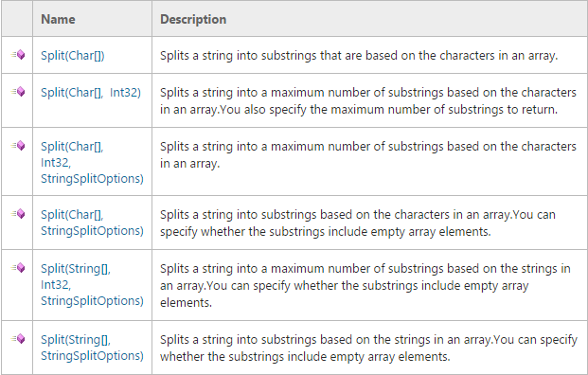Open the Split(Char[]) overload link
Image resolution: width=588 pixels, height=375 pixels.
(73, 56)
